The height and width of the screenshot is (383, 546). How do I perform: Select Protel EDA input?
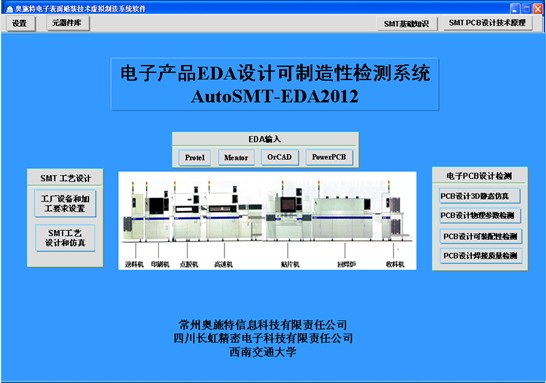click(x=195, y=158)
